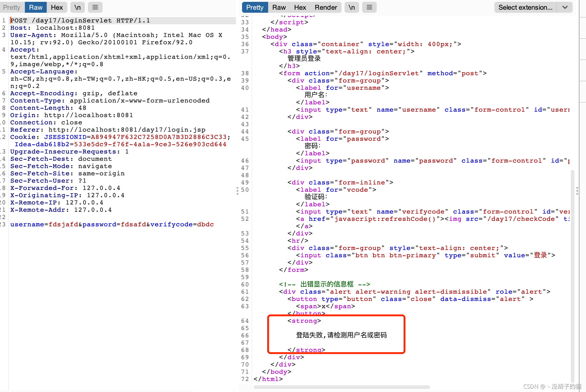Click the submit input btn-primary line
This screenshot has height=392, width=586.
[426, 255]
